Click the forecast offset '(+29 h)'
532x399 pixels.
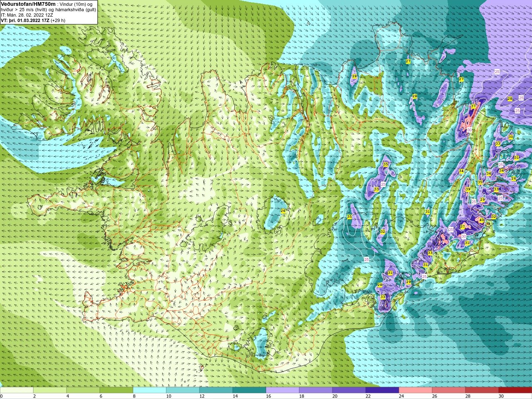click(58, 20)
